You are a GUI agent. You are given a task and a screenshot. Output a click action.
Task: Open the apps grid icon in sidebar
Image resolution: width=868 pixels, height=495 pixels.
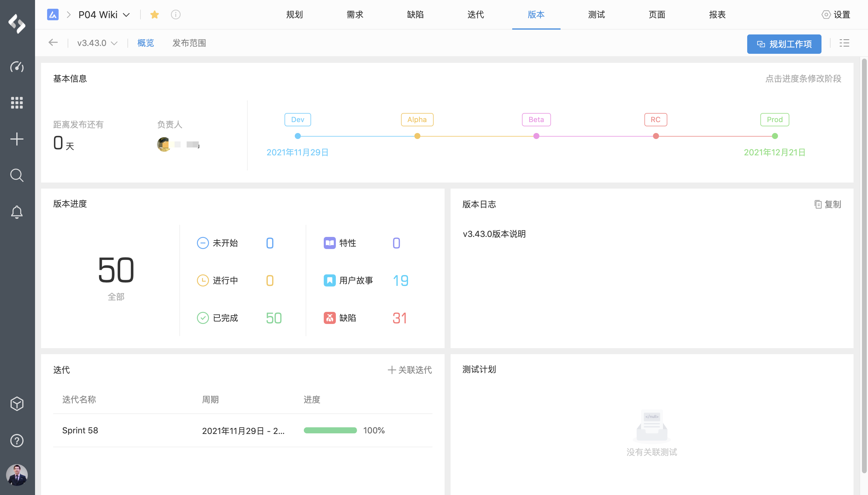click(x=17, y=103)
